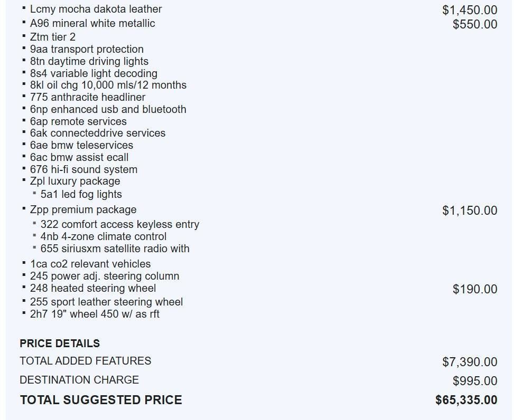The width and height of the screenshot is (514, 420).
Task: Click the $1,450.00 leather price
Action: [x=469, y=10]
